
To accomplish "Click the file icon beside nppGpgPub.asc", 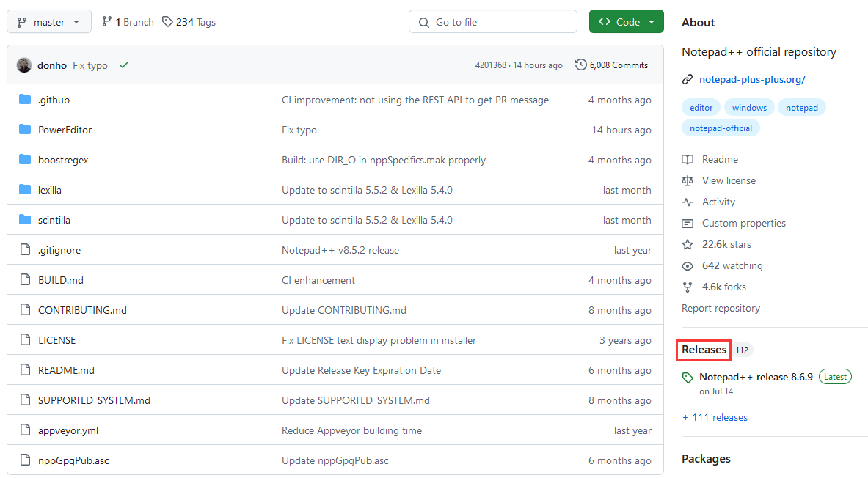I will [25, 460].
